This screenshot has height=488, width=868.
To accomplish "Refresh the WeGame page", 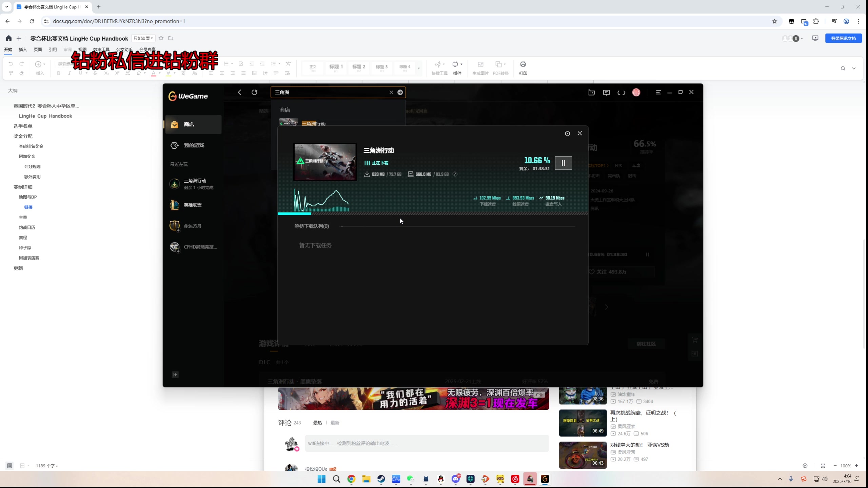I will coord(254,92).
